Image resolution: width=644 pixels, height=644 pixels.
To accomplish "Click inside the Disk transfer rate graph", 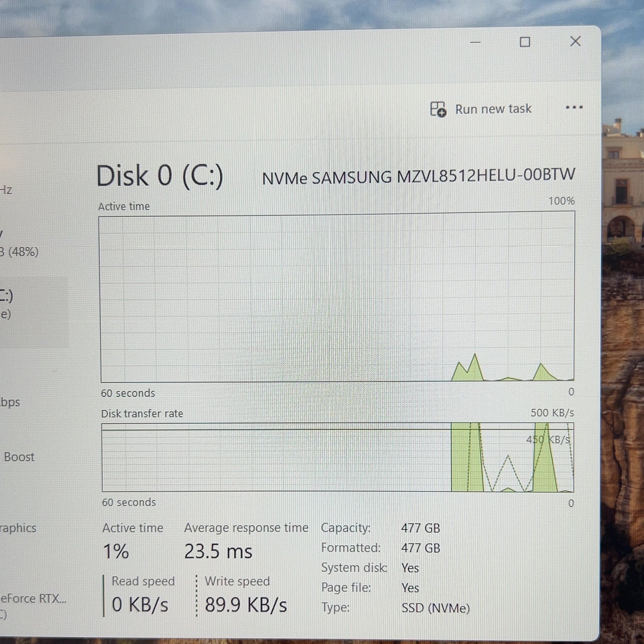I will tap(338, 458).
